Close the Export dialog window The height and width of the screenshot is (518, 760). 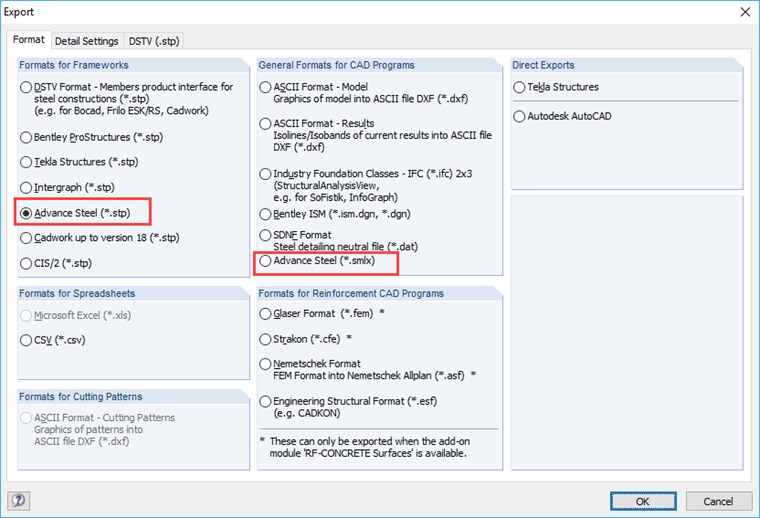click(743, 12)
